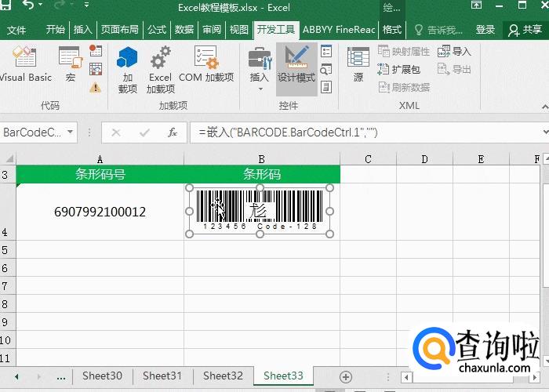
Task: Open Sheet32 tab
Action: click(223, 376)
